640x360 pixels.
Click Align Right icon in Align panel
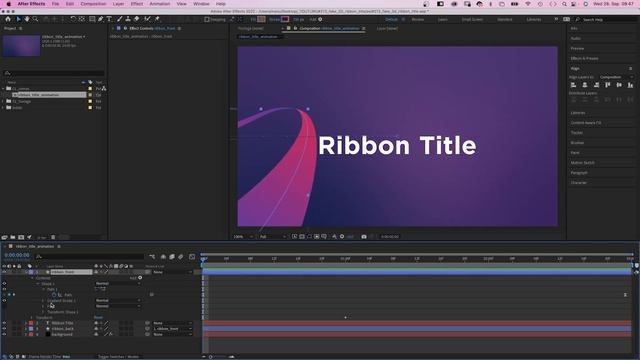click(596, 85)
